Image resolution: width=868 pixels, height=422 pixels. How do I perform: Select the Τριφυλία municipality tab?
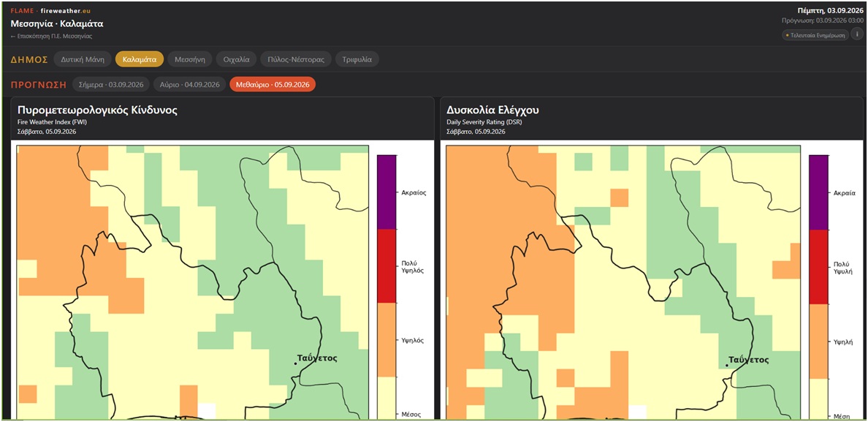tap(357, 59)
